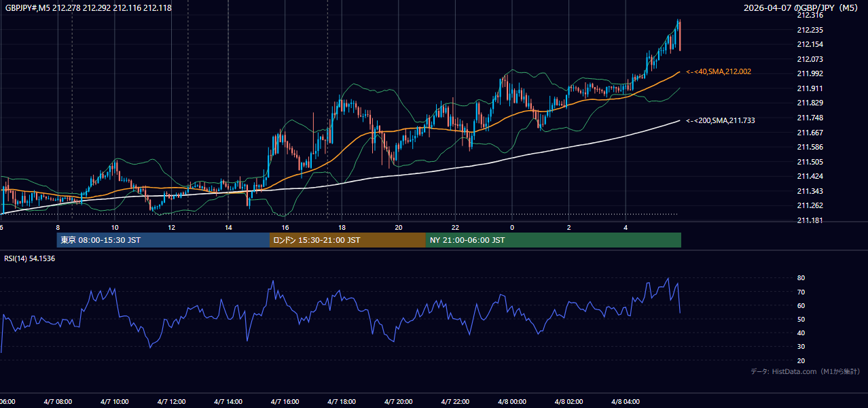Click the 4/7 08:00 time label
This screenshot has width=868, height=408.
click(57, 402)
